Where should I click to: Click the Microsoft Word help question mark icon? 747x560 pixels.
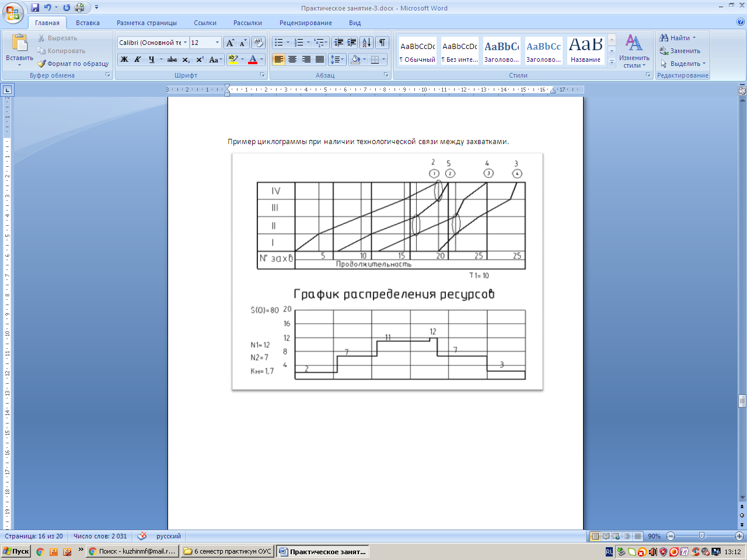click(x=741, y=22)
